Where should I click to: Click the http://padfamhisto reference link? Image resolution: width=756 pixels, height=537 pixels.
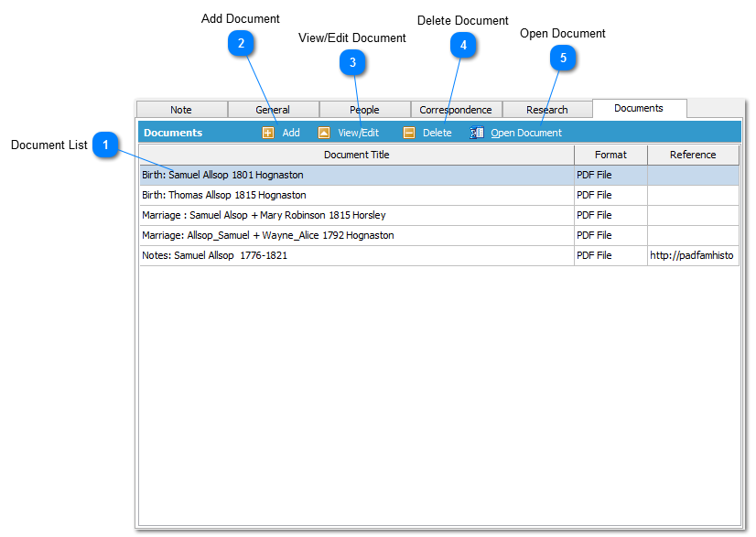(x=692, y=255)
